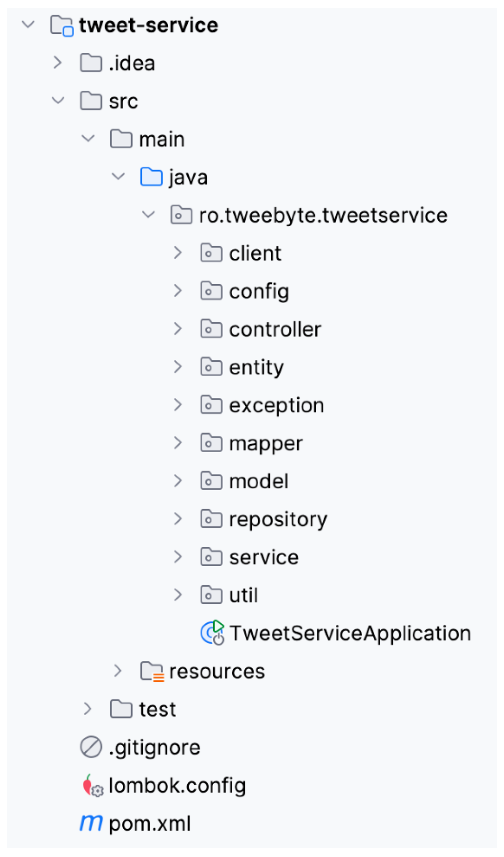Expand the test folder chevron
Screen dimensions: 504x857
[88, 709]
